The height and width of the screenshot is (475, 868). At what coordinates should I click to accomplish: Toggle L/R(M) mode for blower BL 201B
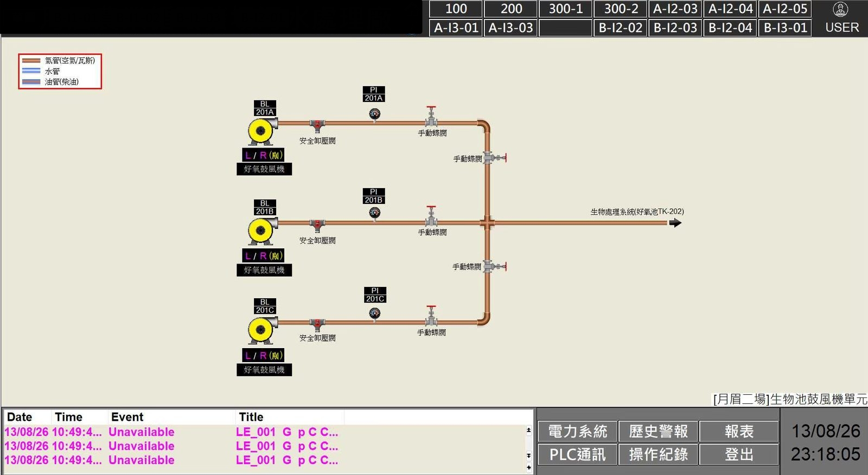coord(264,255)
